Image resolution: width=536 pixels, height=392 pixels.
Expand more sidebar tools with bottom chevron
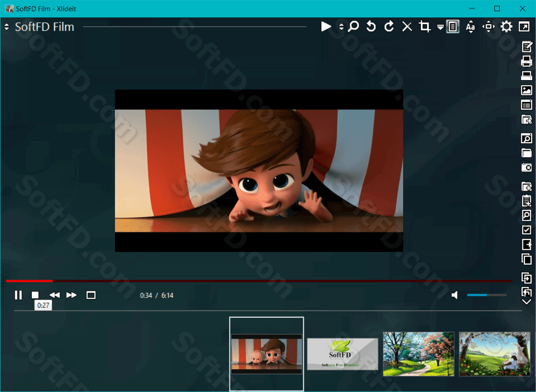[527, 302]
